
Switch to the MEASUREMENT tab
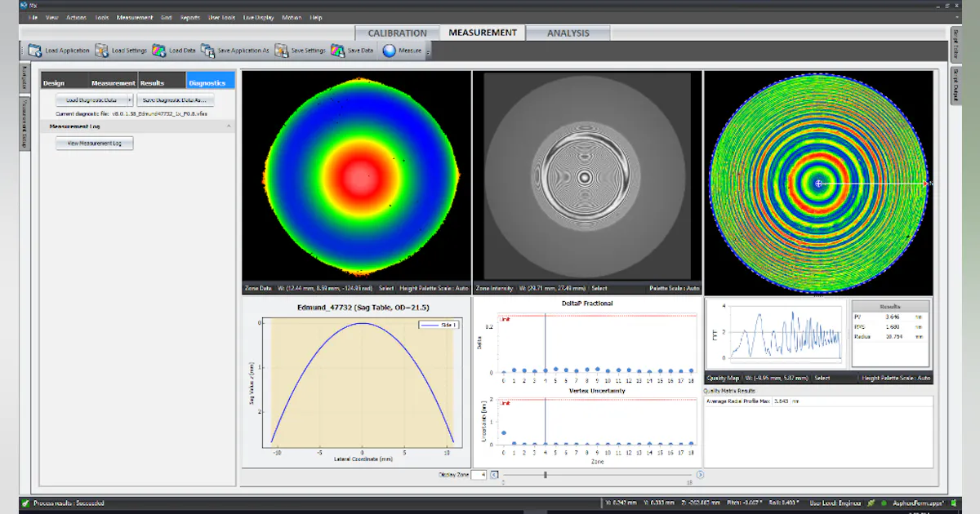[483, 33]
